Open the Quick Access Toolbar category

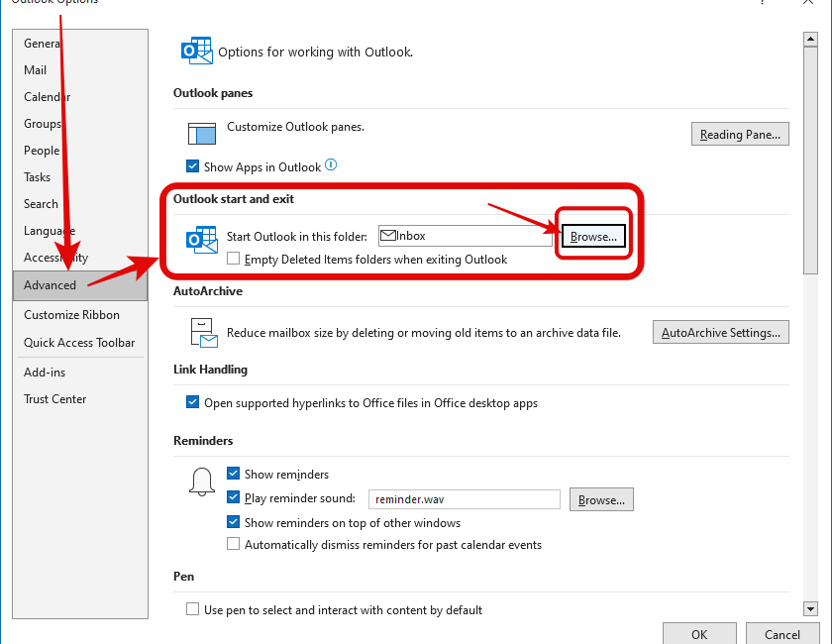pos(79,343)
